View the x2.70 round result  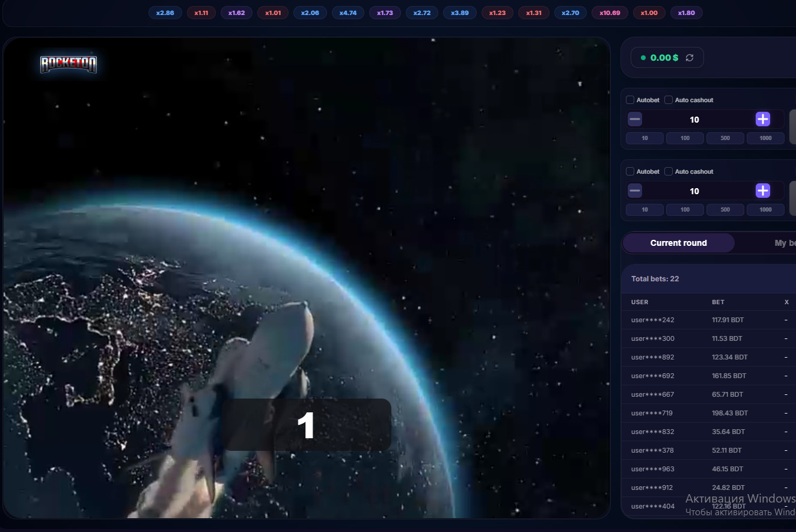tap(571, 13)
